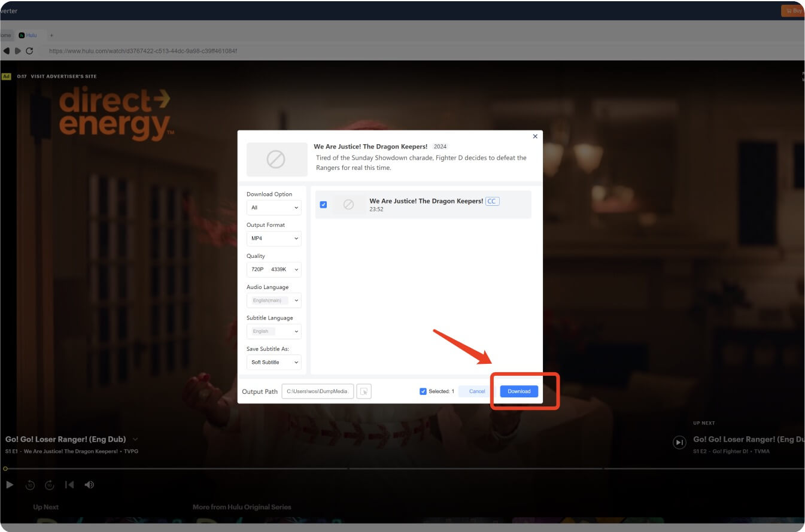805x532 pixels.
Task: Toggle the checkbox for We Are Justice episode
Action: pos(323,205)
